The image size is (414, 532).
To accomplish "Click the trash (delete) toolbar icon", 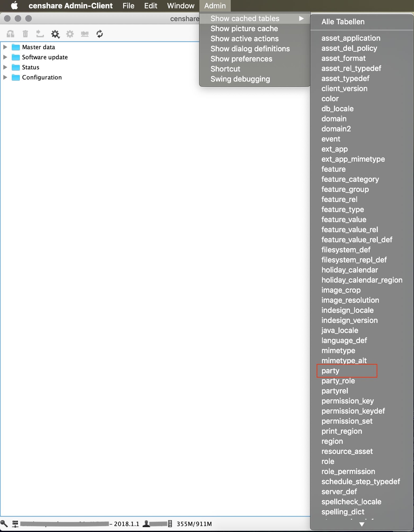I will pyautogui.click(x=25, y=34).
